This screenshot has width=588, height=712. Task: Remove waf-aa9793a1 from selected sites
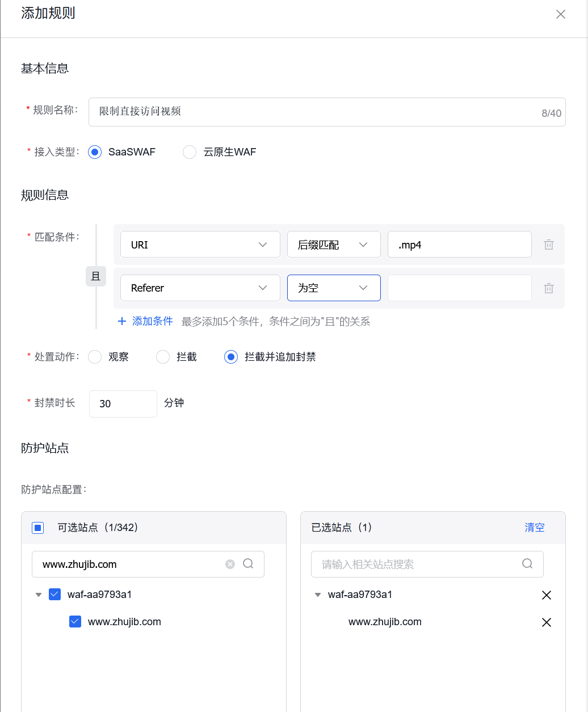click(547, 595)
